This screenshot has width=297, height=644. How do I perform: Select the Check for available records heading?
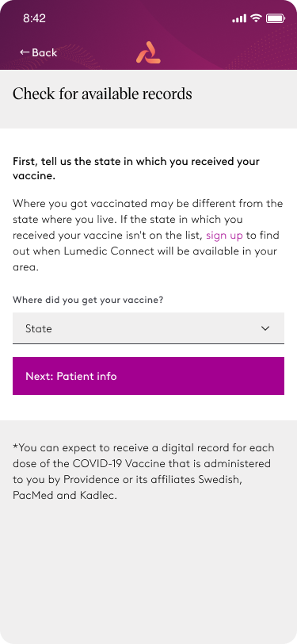[102, 94]
